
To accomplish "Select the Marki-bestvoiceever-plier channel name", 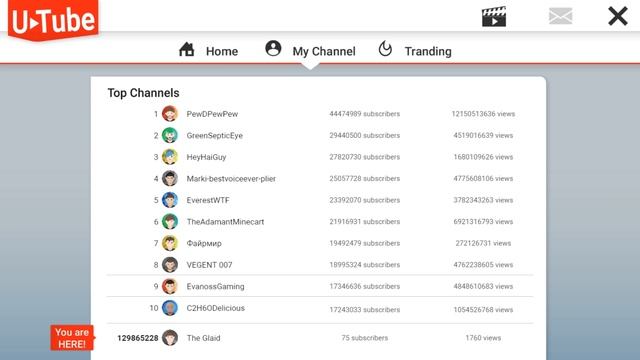I will pyautogui.click(x=231, y=179).
